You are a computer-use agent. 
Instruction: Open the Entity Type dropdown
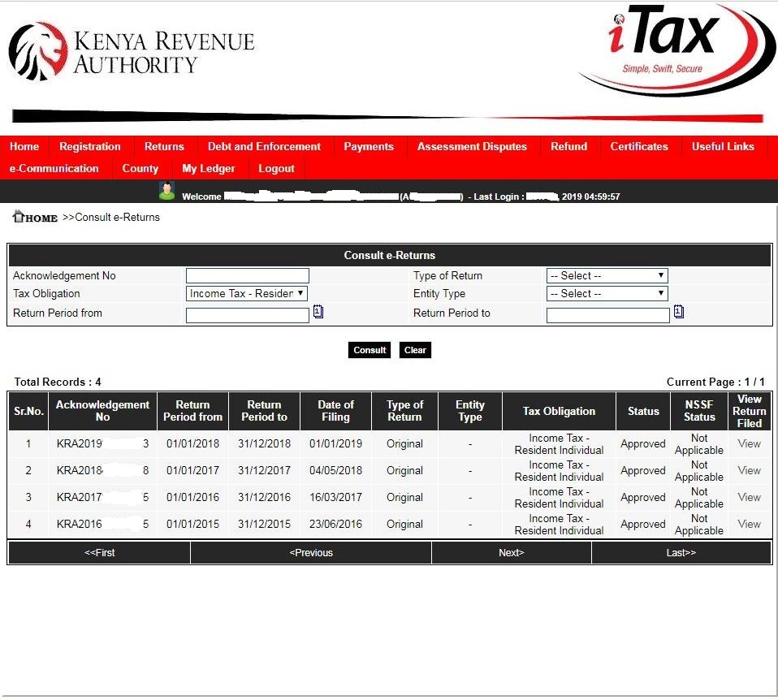607,294
